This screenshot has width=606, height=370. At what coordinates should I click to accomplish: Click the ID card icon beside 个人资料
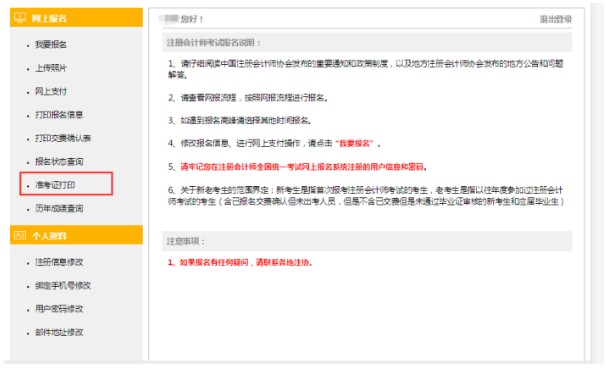pyautogui.click(x=20, y=235)
